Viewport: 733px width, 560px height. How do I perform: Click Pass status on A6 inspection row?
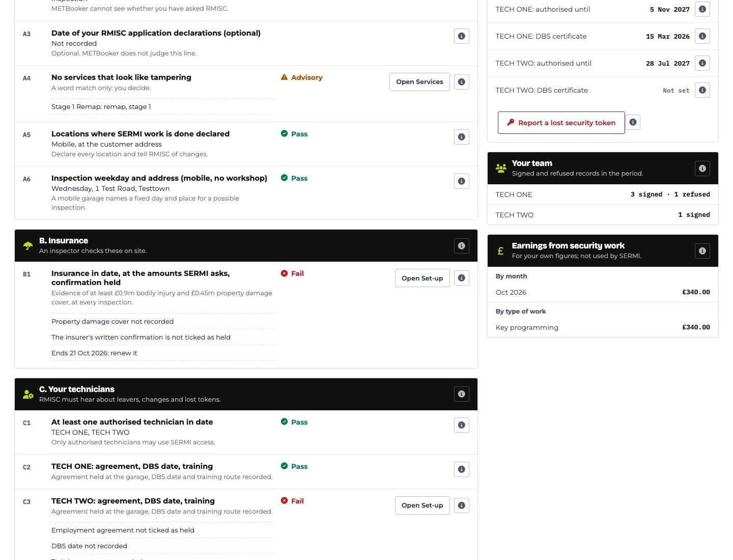coord(294,178)
